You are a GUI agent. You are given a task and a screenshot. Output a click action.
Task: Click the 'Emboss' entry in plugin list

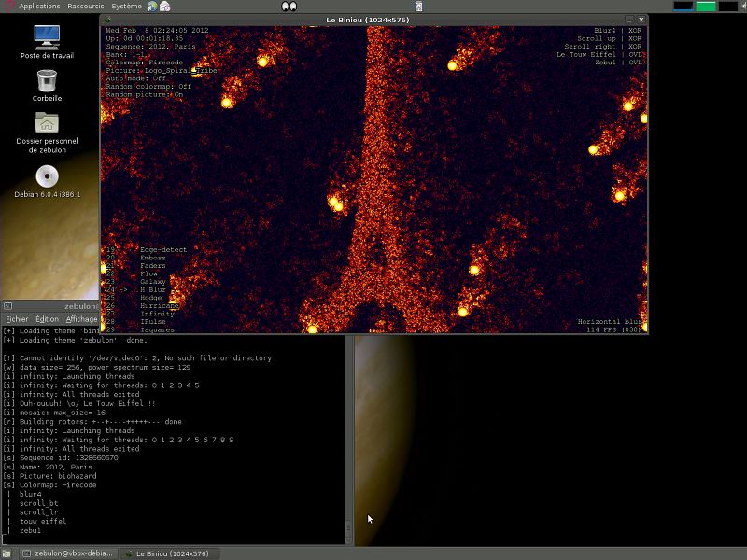pyautogui.click(x=152, y=258)
